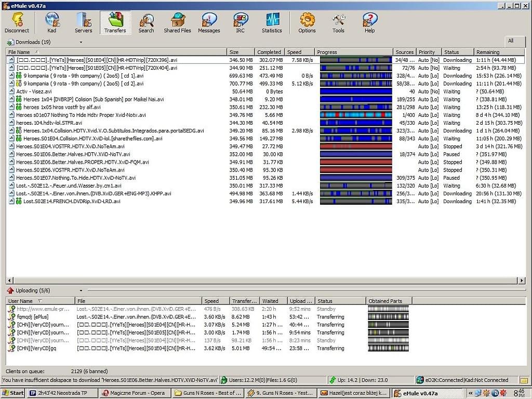Screen dimensions: 532x399
Task: Switch to Guns N Roses - Best of folder window
Action: [x=208, y=393]
